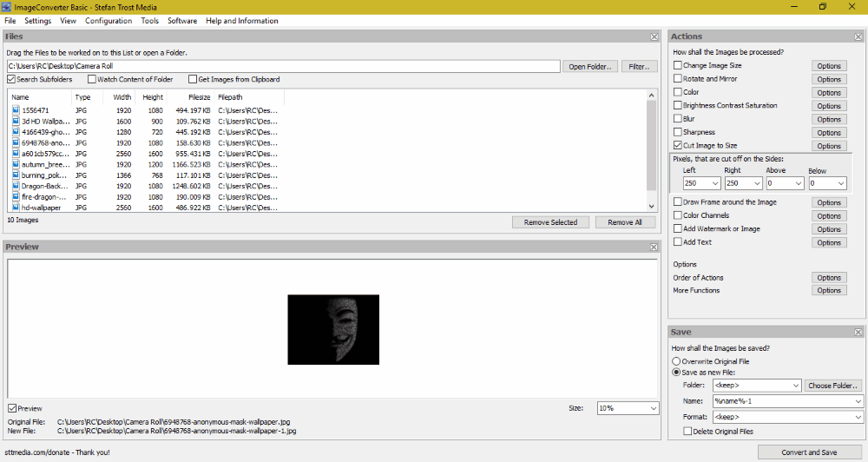Click the ImageConverter app icon in title bar
Screen dimensions: 868x462
7,7
